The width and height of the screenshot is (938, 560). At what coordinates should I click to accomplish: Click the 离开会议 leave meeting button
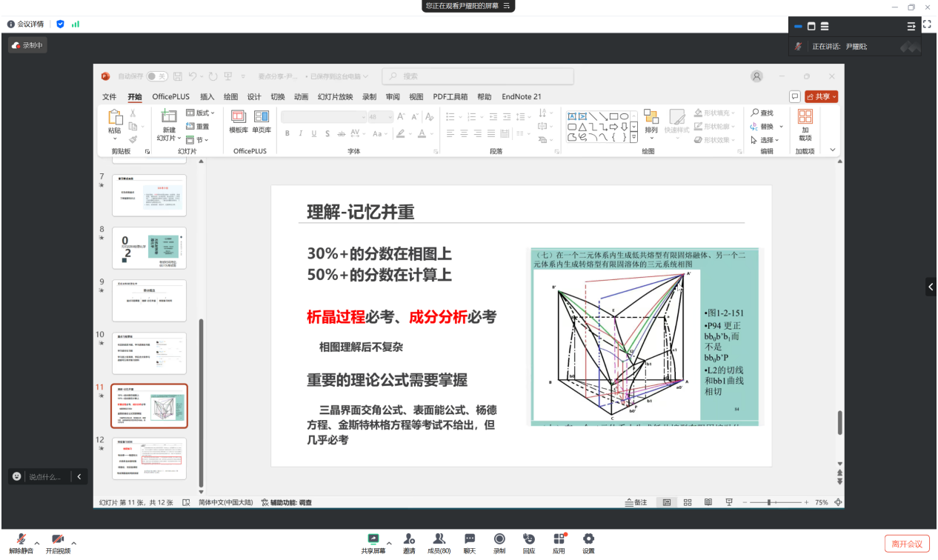pyautogui.click(x=907, y=544)
